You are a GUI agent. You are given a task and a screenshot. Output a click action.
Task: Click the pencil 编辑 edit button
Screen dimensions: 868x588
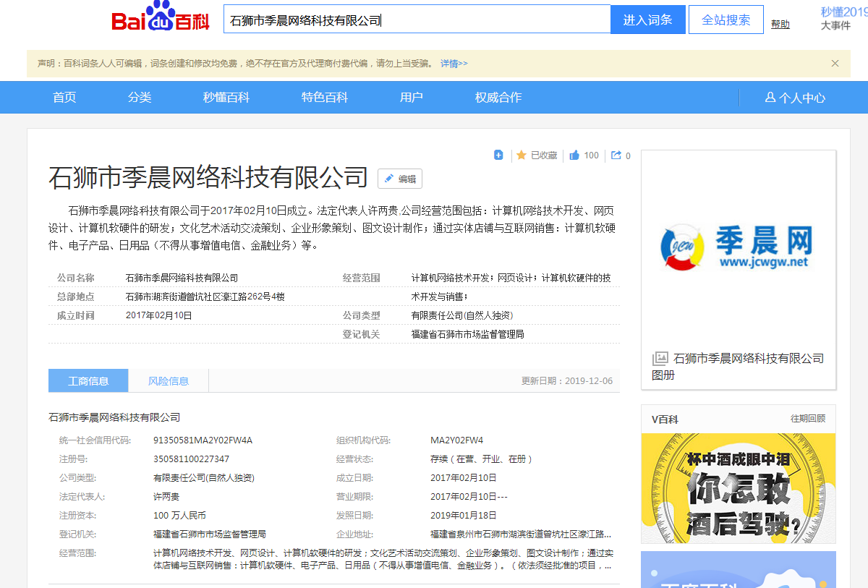pyautogui.click(x=400, y=179)
